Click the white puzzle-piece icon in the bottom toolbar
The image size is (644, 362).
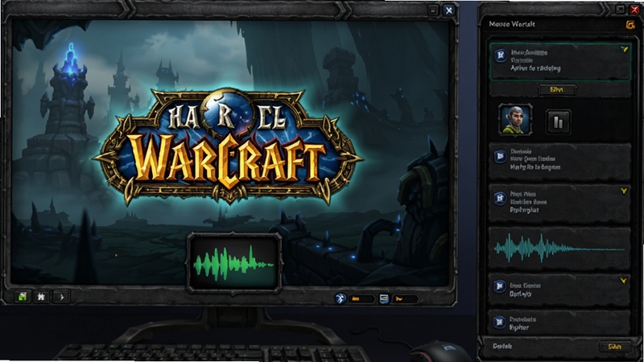pyautogui.click(x=41, y=296)
